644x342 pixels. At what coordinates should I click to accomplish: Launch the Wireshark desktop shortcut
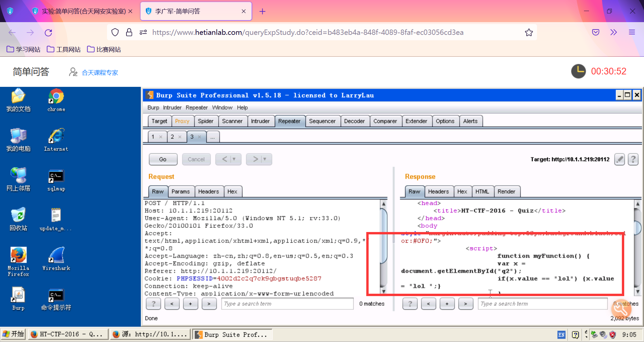point(56,259)
